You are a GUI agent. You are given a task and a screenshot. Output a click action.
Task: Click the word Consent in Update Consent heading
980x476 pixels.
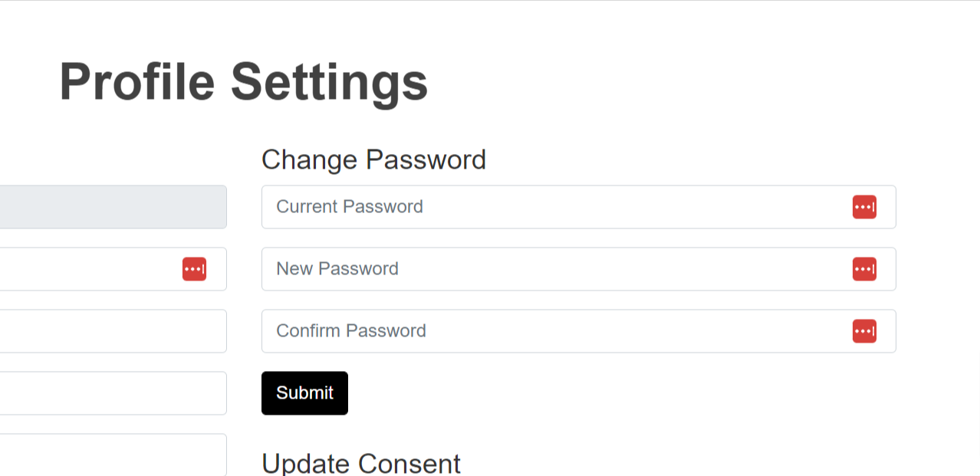(x=409, y=465)
